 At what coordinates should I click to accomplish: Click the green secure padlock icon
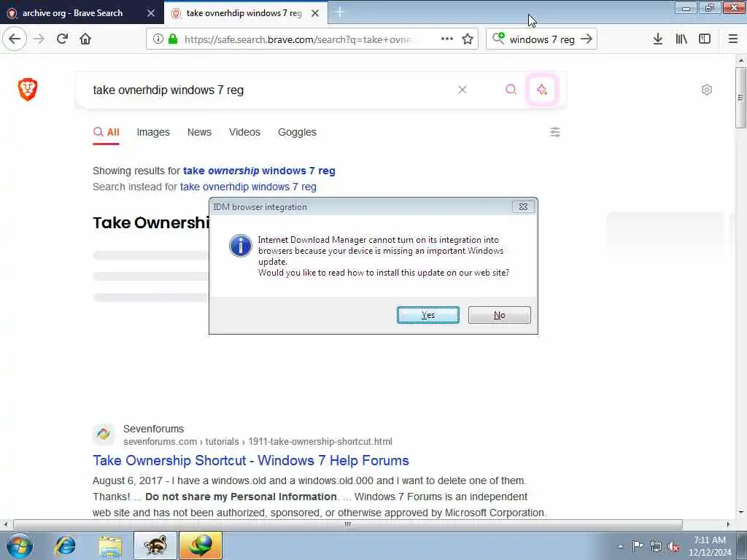point(173,39)
